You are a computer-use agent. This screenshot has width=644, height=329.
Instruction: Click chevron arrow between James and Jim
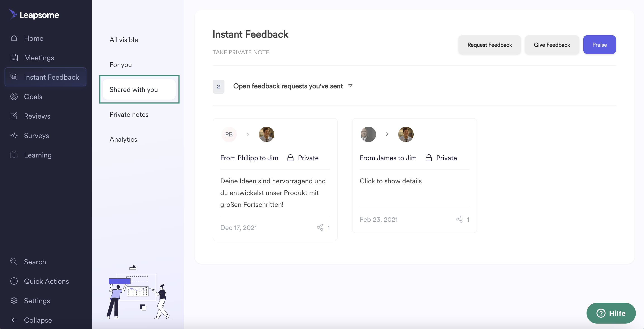tap(387, 134)
